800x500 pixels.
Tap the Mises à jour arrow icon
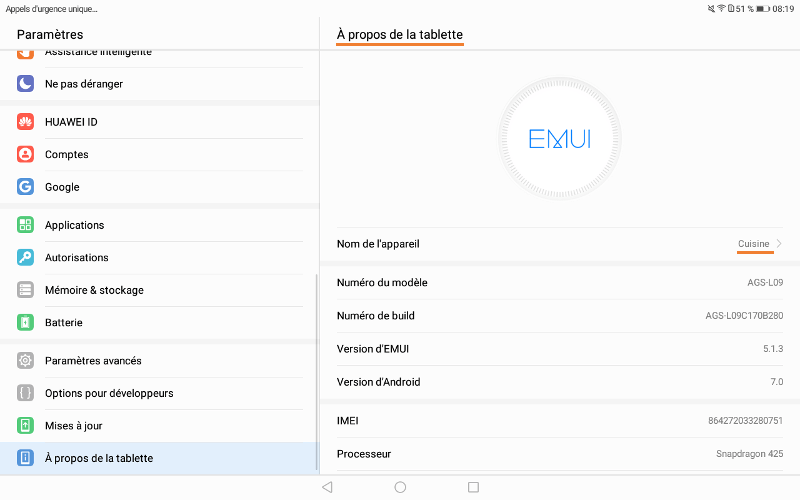pyautogui.click(x=26, y=426)
